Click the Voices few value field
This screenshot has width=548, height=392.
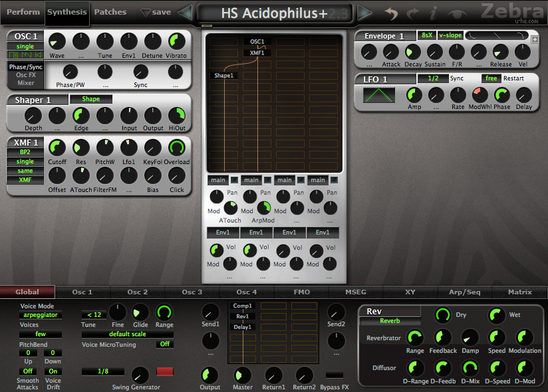tap(40, 334)
